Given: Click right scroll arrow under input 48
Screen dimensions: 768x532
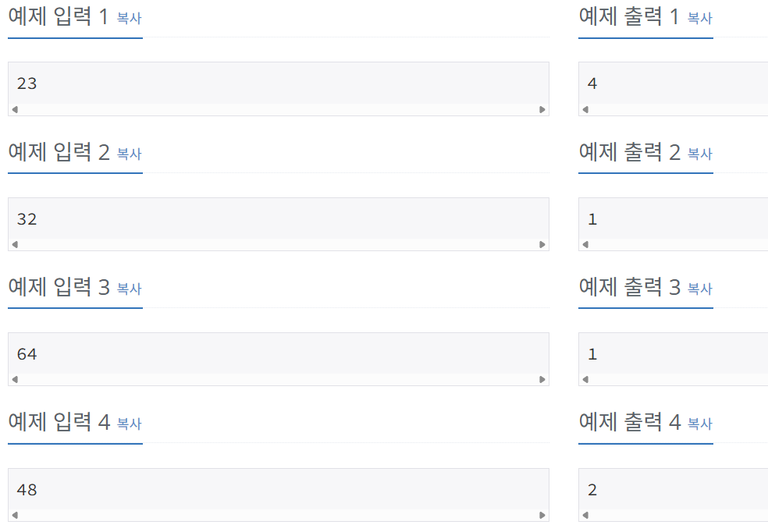Looking at the screenshot, I should point(542,516).
